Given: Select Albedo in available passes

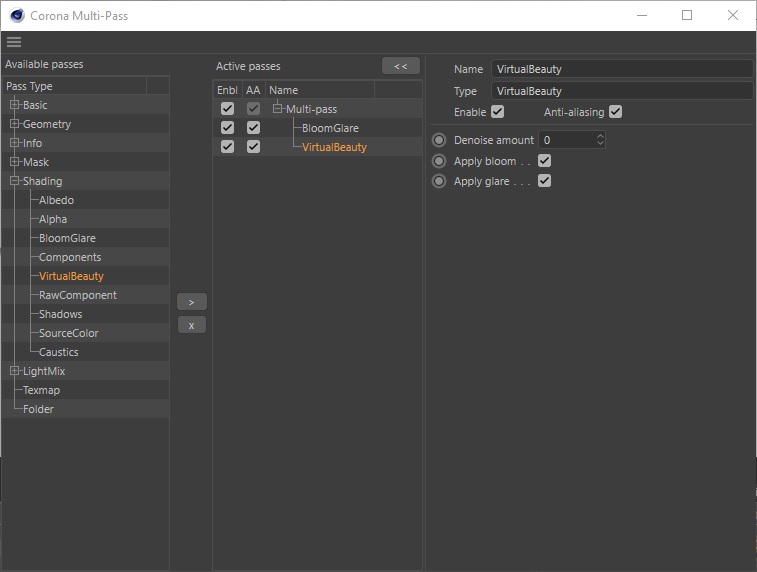Looking at the screenshot, I should [x=56, y=200].
